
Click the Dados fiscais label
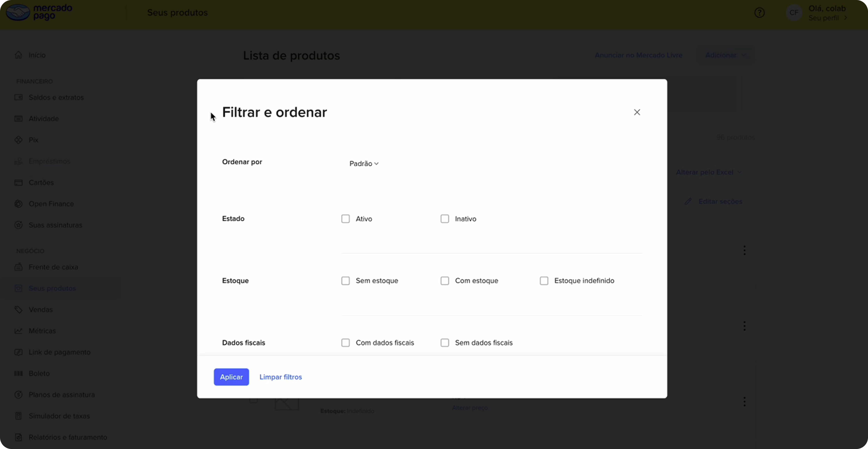tap(244, 343)
